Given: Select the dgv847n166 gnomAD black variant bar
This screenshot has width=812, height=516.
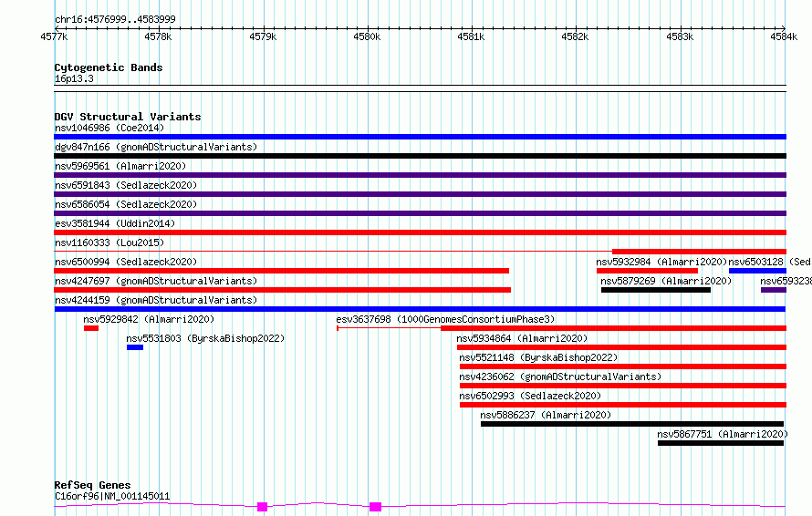Looking at the screenshot, I should [x=420, y=156].
